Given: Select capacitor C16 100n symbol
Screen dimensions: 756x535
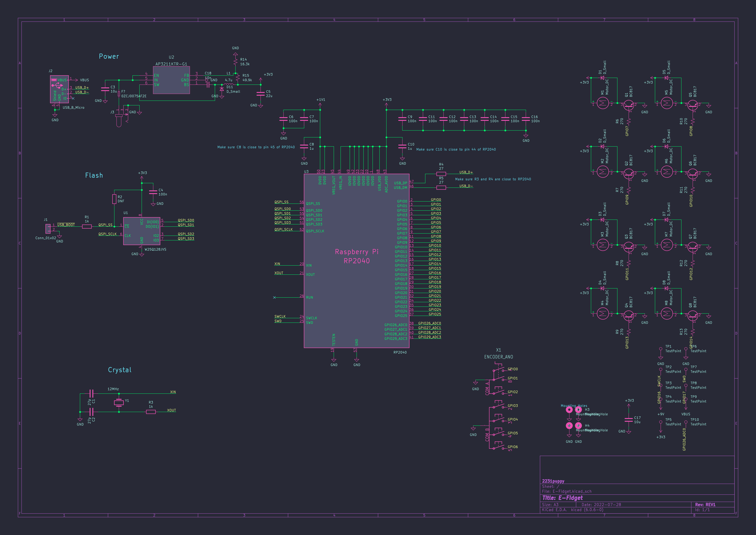Looking at the screenshot, I should 526,119.
